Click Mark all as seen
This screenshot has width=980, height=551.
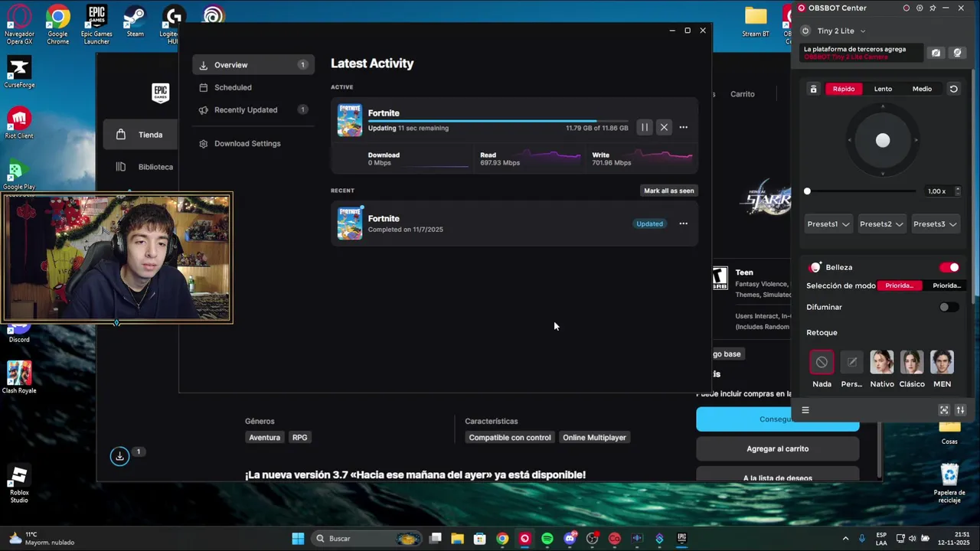(x=669, y=191)
